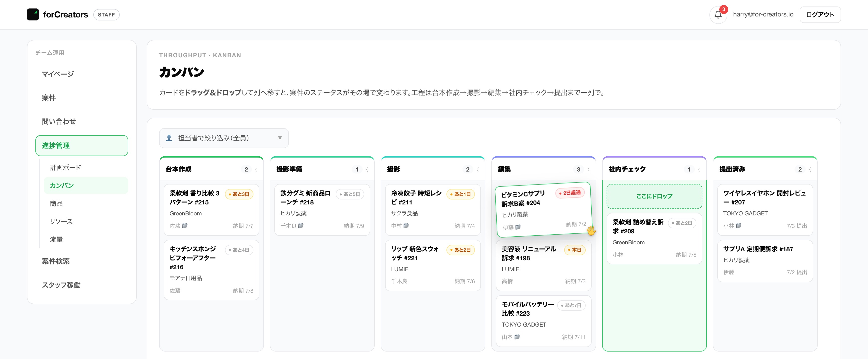Open スタッフ稼働 in sidebar
868x359 pixels.
tap(82, 285)
